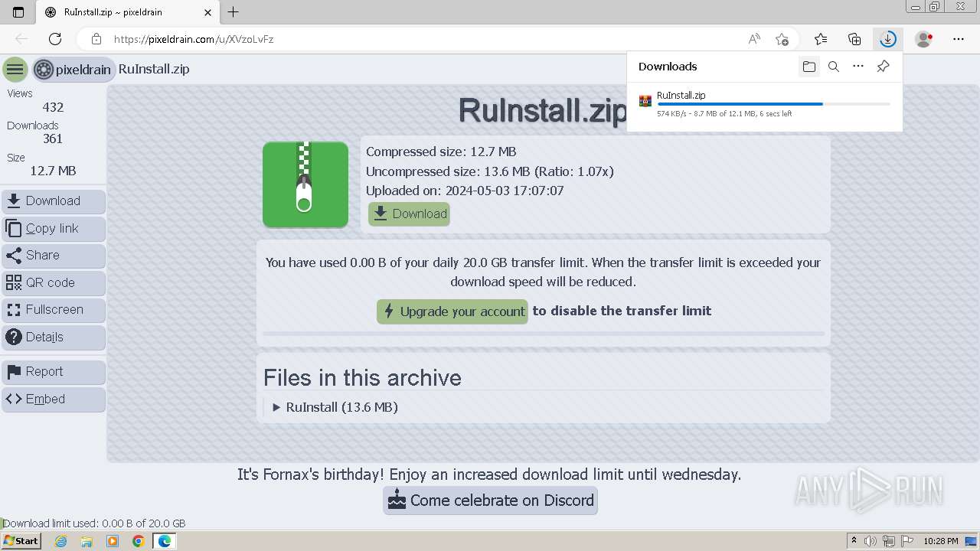The image size is (980, 551).
Task: Click the Edge taskbar icon
Action: (x=165, y=541)
